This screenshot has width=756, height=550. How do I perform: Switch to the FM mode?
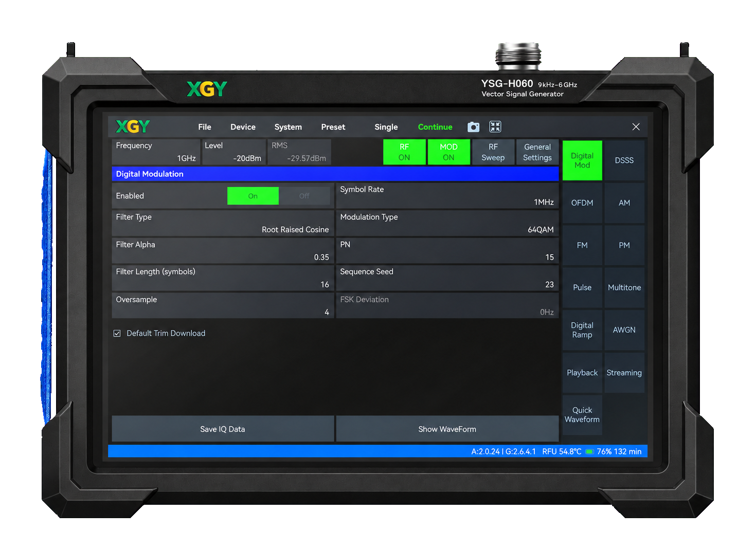point(582,245)
